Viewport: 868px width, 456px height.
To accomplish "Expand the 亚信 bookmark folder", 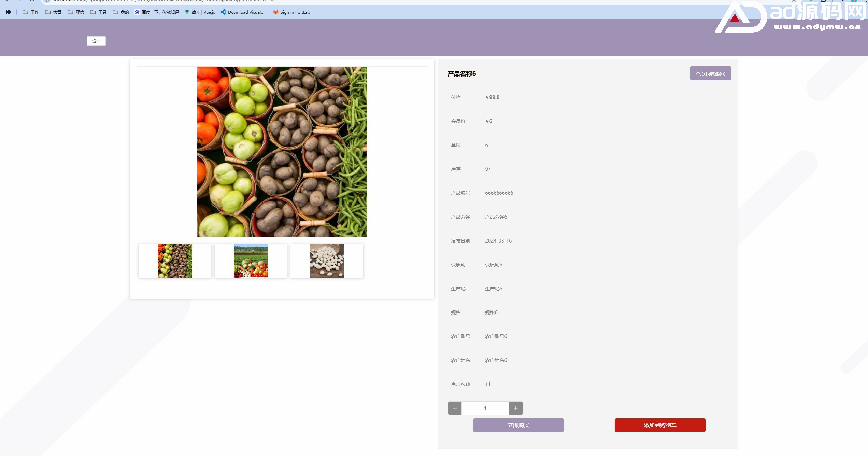I will click(76, 12).
